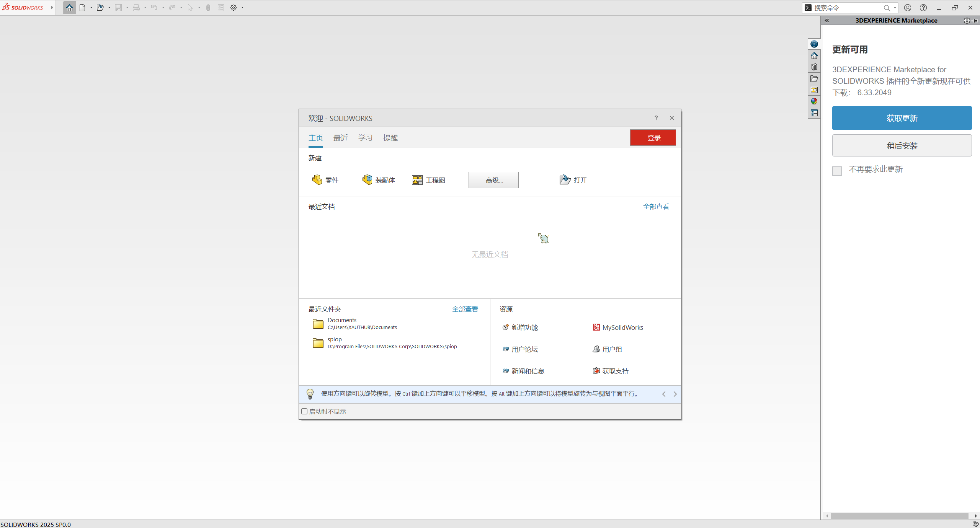Click the Open file icon in toolbar
Viewport: 980px width, 528px height.
(100, 8)
